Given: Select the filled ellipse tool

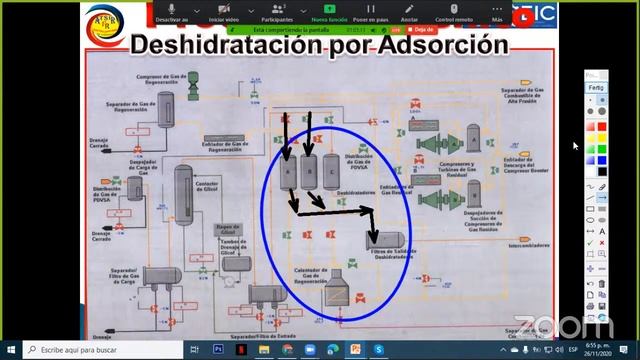Looking at the screenshot, I should click(602, 220).
